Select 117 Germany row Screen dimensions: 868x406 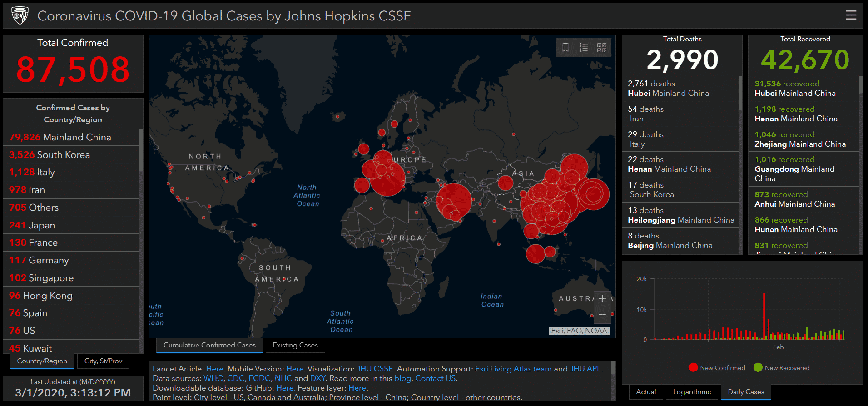71,260
